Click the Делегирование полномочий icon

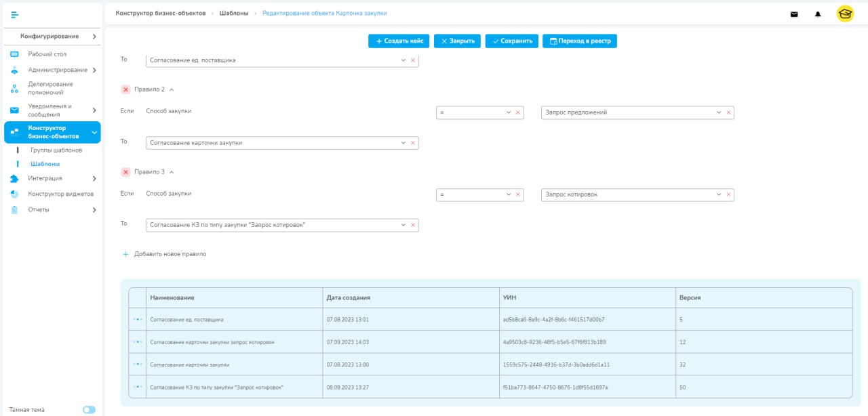coord(14,89)
